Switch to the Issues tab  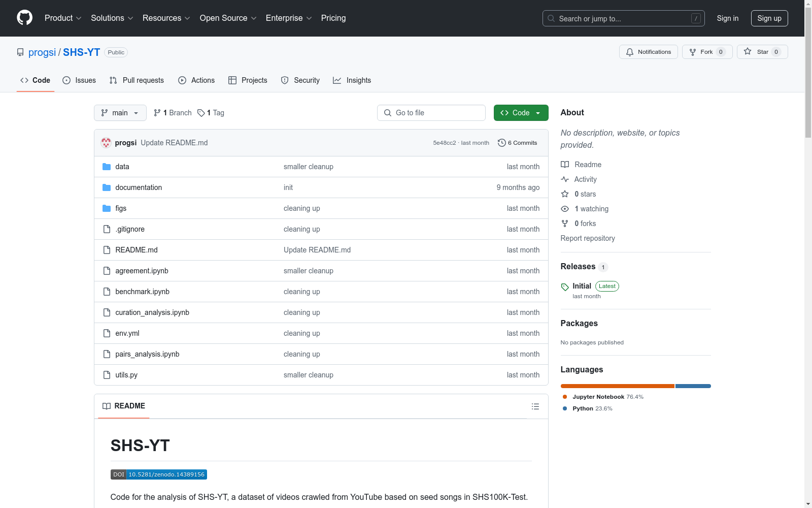pyautogui.click(x=79, y=80)
